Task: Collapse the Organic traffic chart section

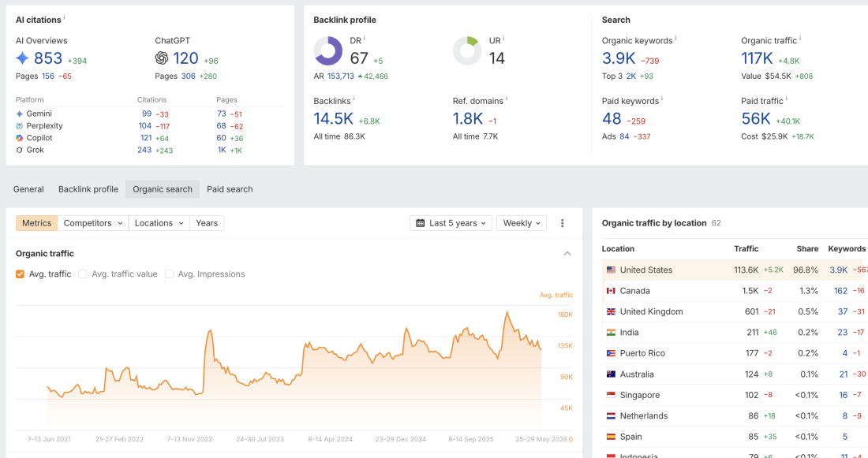Action: tap(567, 253)
